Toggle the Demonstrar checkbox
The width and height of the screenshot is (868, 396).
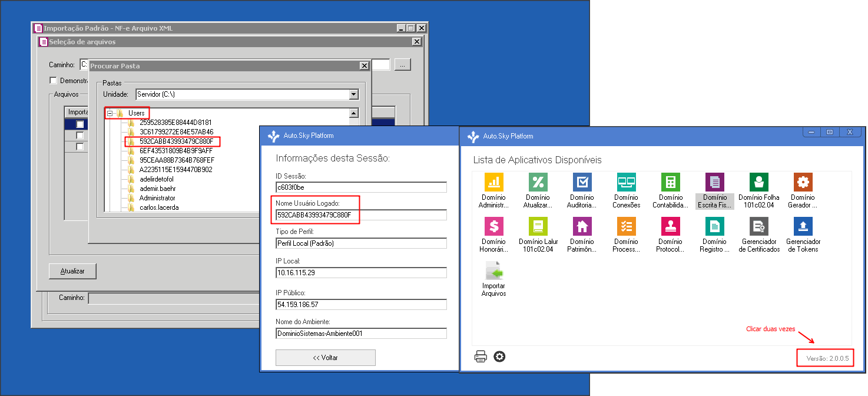click(x=53, y=80)
